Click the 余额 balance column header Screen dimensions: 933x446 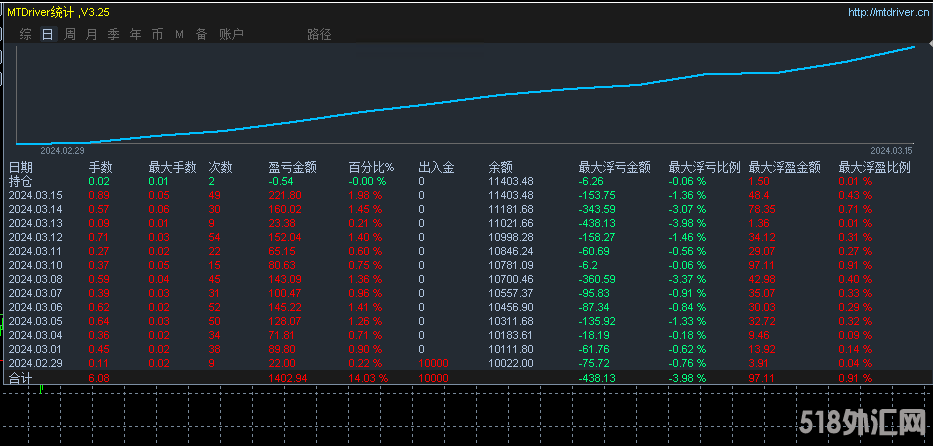tap(500, 167)
